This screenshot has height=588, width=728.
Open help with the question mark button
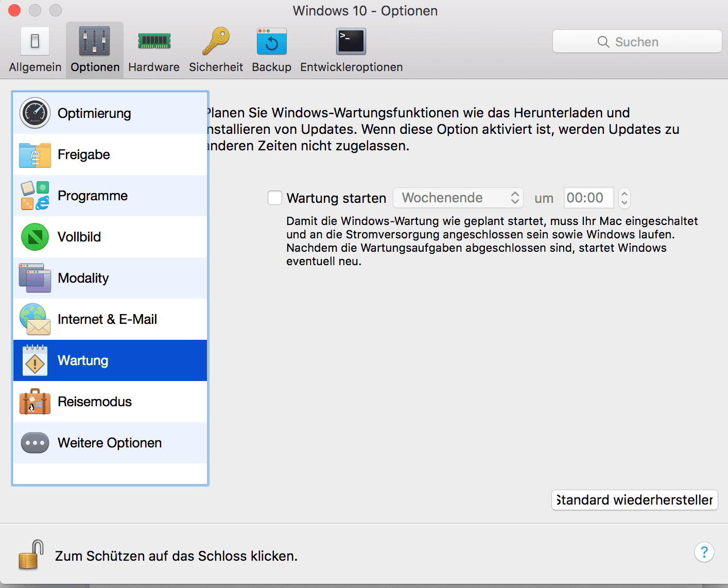[x=704, y=552]
